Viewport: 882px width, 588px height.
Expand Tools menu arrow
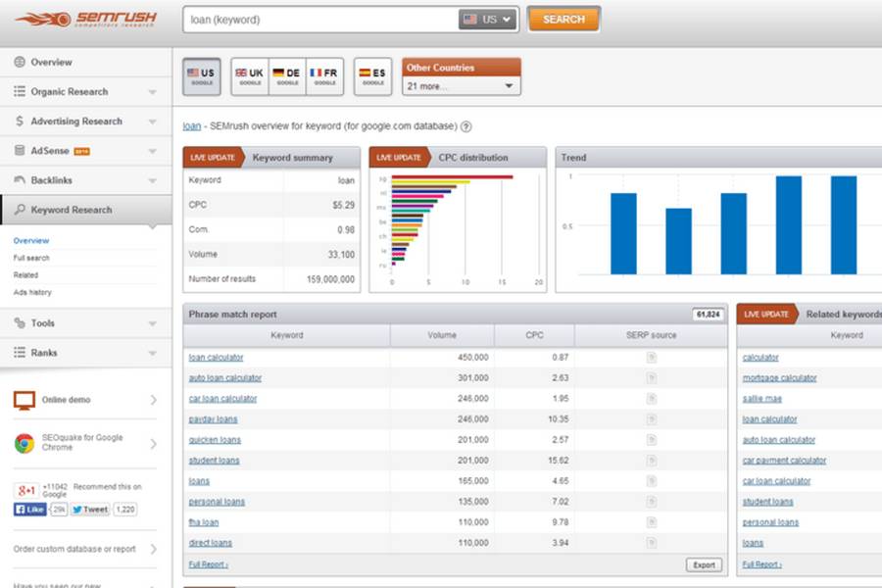tap(153, 323)
